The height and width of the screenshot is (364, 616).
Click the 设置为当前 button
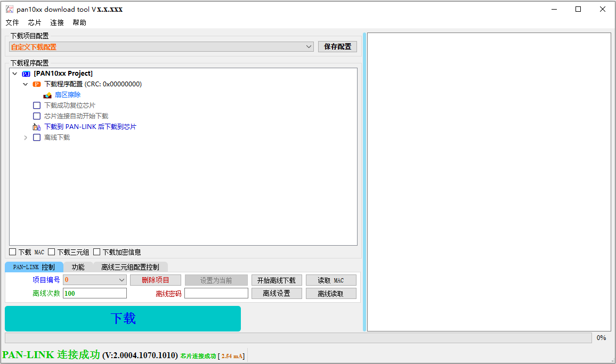click(x=216, y=280)
